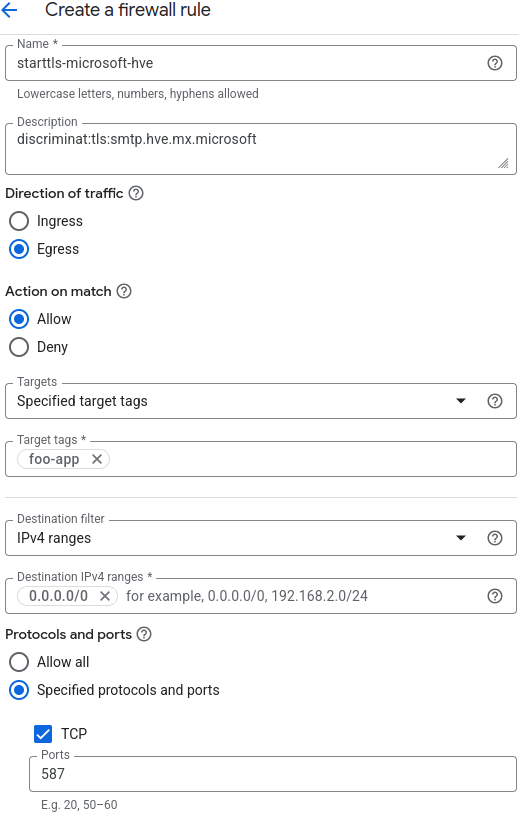Click the Target tags input area

tap(311, 459)
